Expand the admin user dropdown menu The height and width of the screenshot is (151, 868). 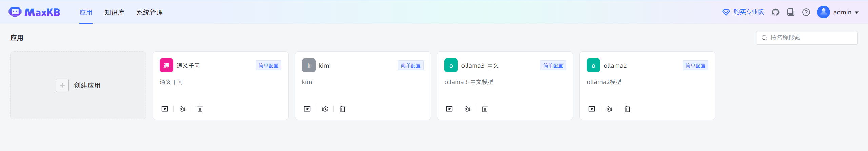click(x=838, y=12)
